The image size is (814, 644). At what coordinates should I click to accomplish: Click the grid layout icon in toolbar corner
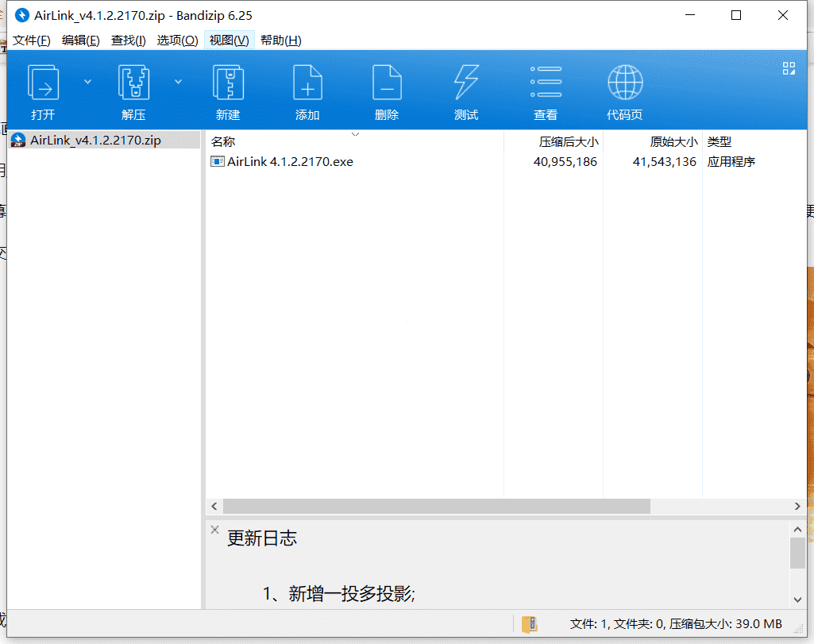tap(789, 68)
